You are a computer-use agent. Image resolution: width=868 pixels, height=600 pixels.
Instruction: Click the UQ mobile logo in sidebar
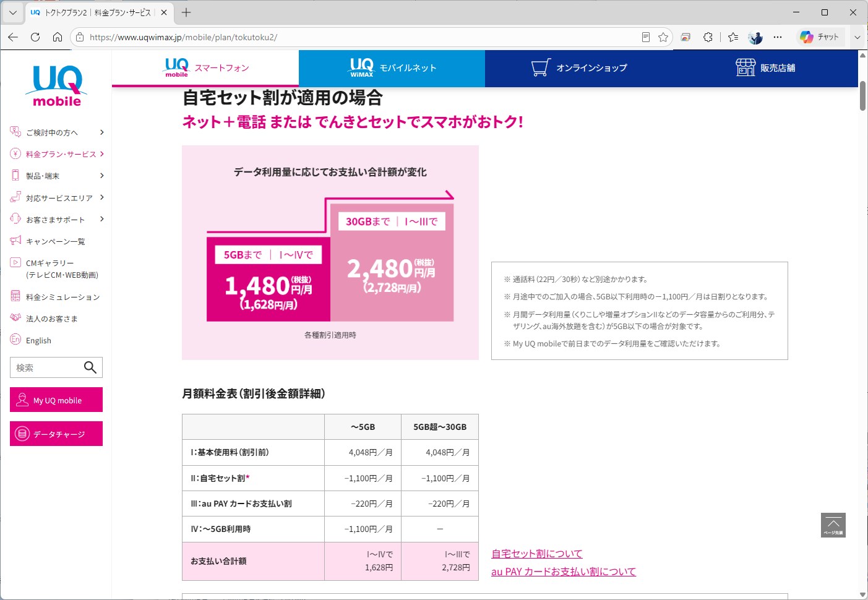[x=56, y=86]
